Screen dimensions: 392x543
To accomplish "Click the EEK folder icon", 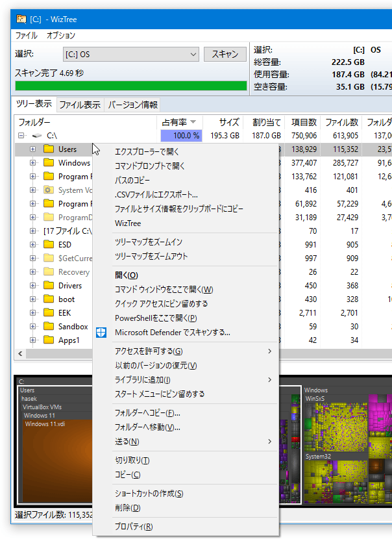I will point(49,312).
